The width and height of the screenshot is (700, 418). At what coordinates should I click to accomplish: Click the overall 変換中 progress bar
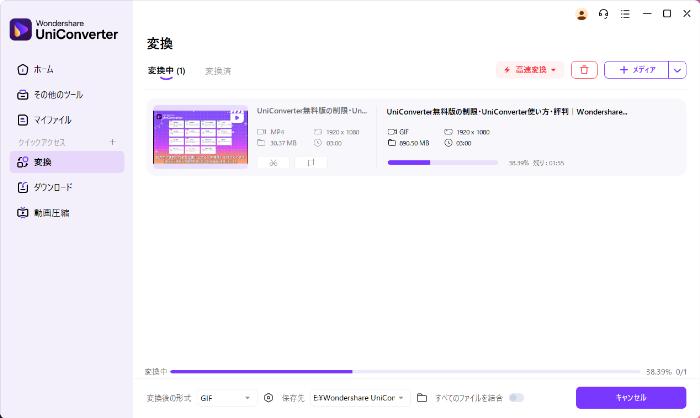click(405, 372)
